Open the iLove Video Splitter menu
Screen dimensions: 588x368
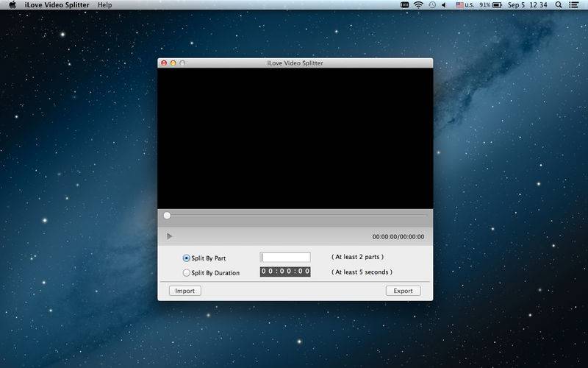pos(57,5)
